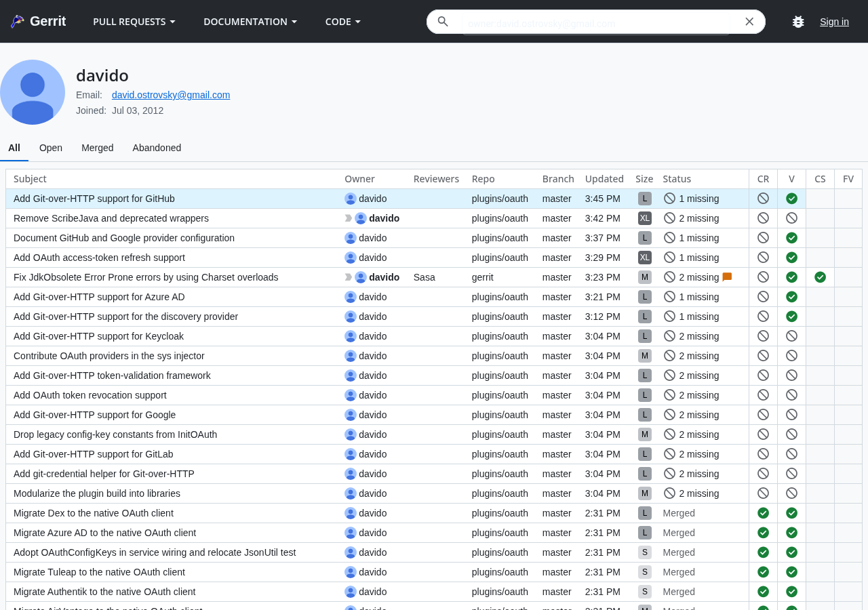This screenshot has width=868, height=610.
Task: Click CR green check on Migrate Dex row
Action: (x=763, y=513)
